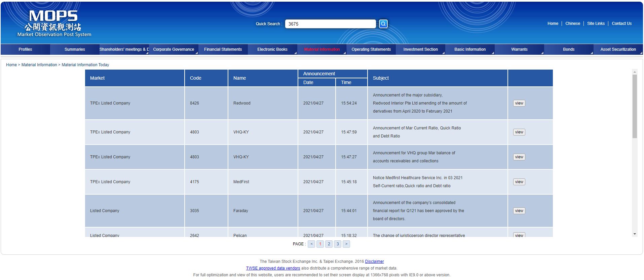The image size is (644, 280).
Task: Click the Quick Search input field
Action: [330, 24]
